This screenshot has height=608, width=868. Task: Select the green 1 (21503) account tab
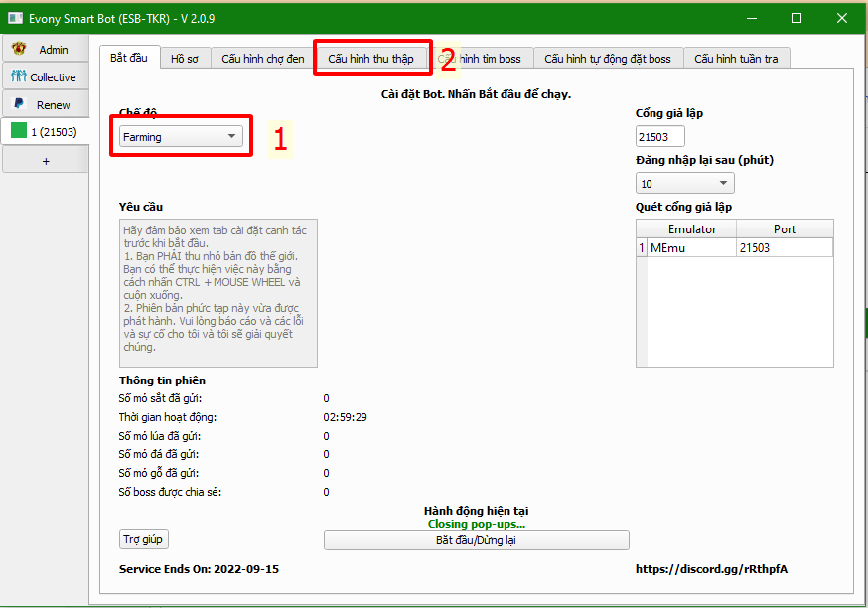click(x=45, y=132)
